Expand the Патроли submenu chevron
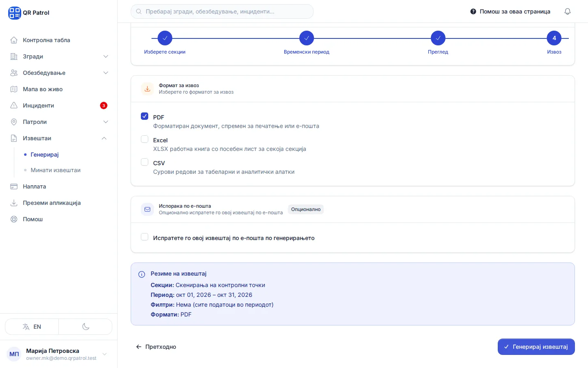 coord(106,122)
